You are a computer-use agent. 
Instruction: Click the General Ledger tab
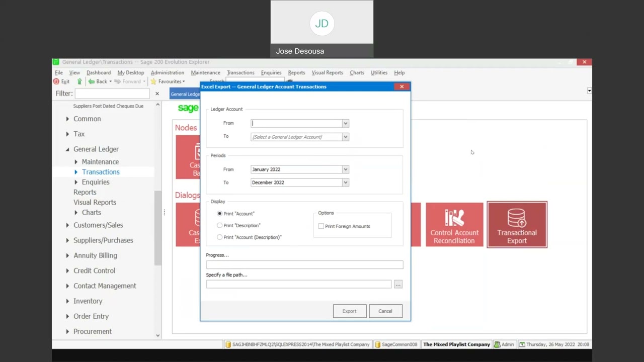pos(185,94)
